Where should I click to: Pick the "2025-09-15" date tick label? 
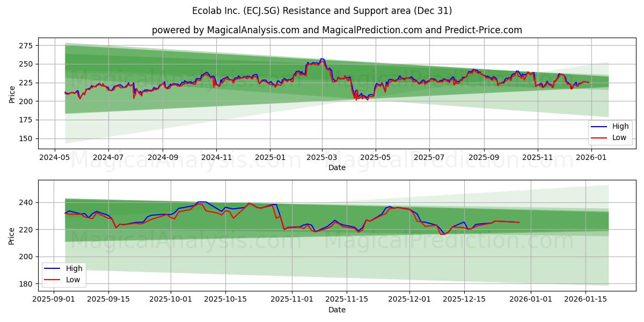tap(108, 300)
